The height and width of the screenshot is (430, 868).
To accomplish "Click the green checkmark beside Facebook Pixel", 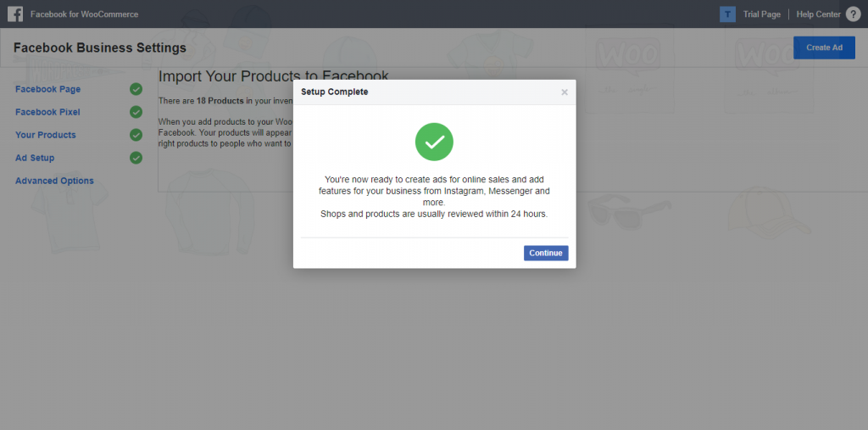I will click(136, 112).
